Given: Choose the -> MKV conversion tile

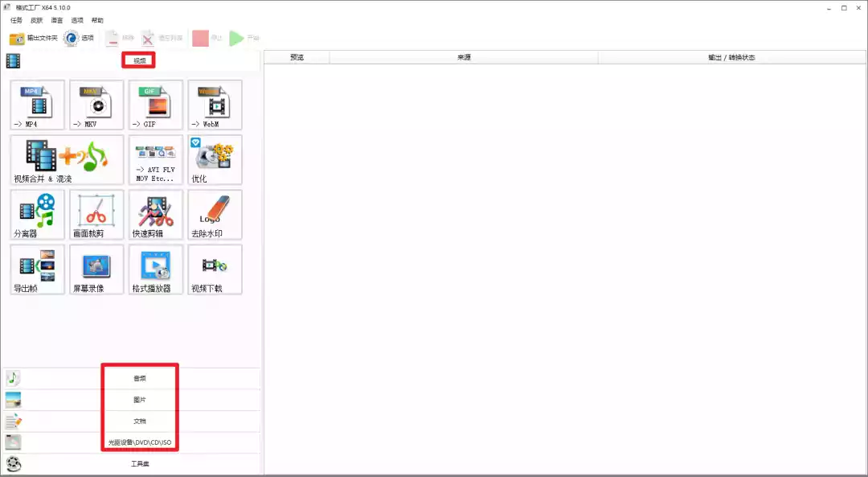Looking at the screenshot, I should 96,105.
